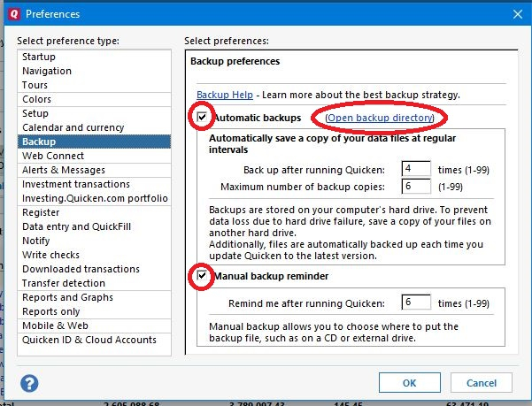Select Navigation preference type

pos(95,71)
